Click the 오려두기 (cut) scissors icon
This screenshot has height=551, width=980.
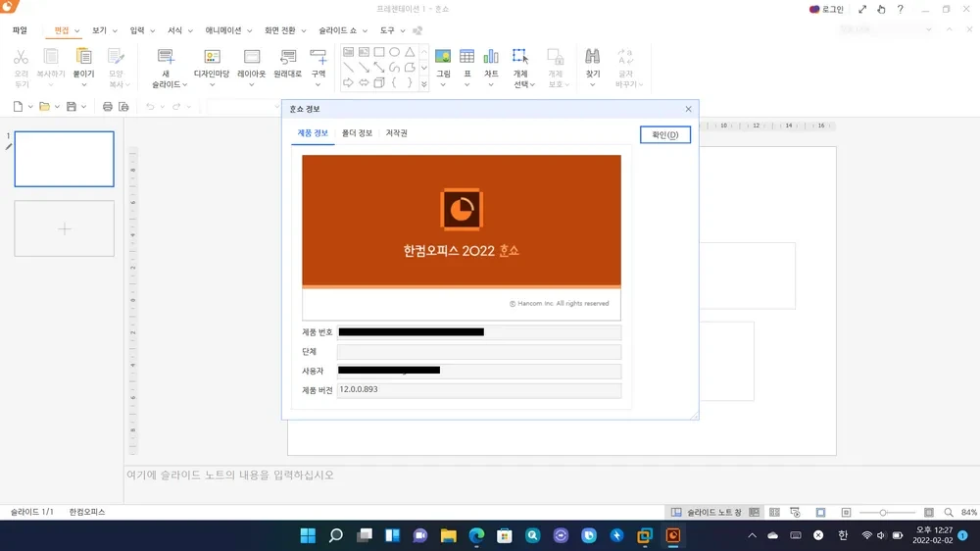(x=21, y=57)
